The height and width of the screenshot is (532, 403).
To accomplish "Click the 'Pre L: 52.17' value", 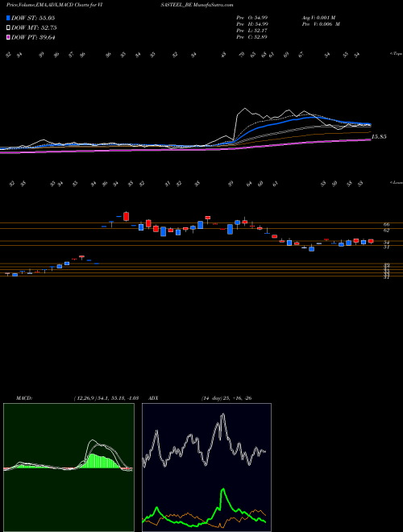I will pyautogui.click(x=251, y=31).
